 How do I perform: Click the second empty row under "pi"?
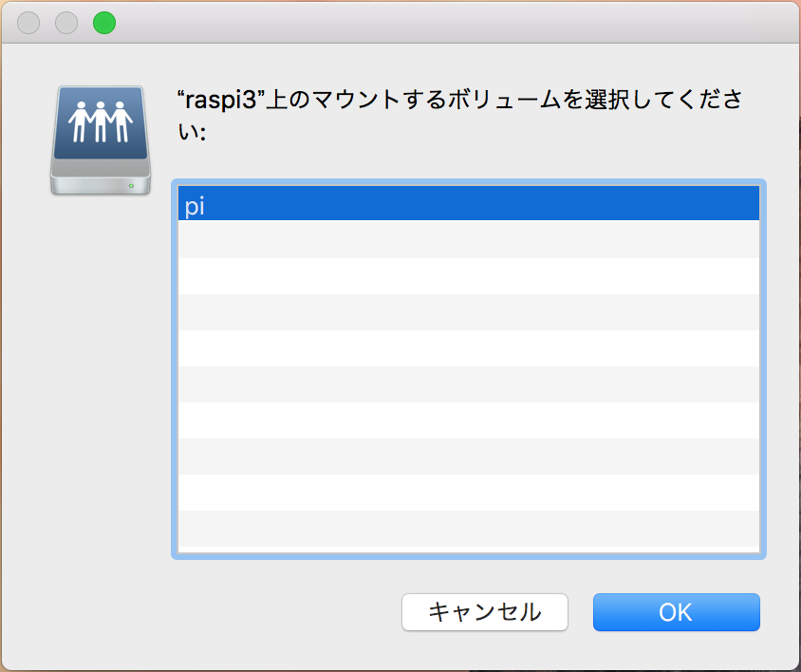tap(469, 276)
